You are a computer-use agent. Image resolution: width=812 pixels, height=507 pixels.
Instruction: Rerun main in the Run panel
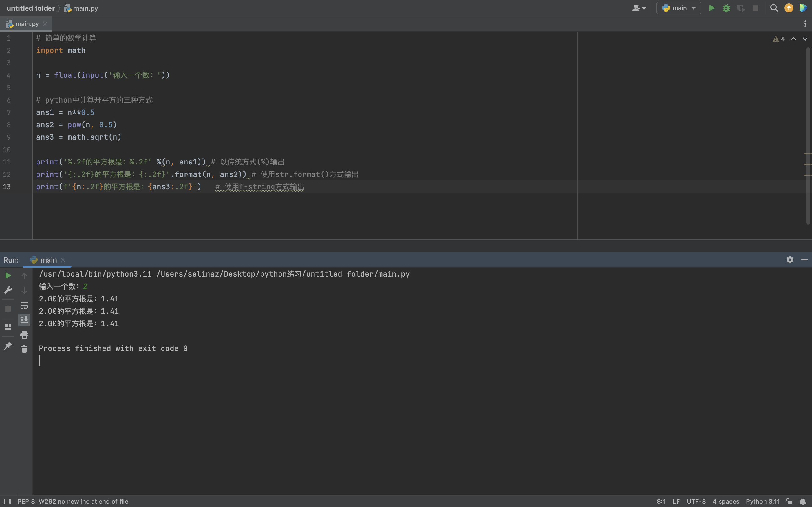coord(8,276)
